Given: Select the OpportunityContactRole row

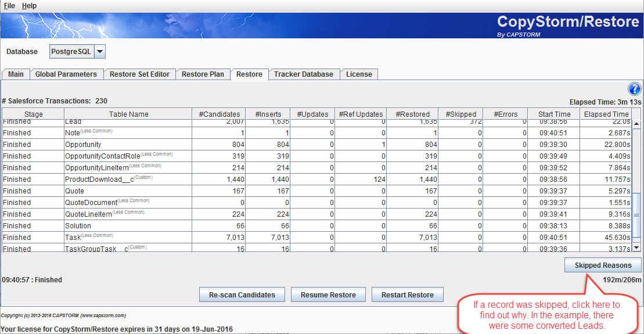Looking at the screenshot, I should [x=317, y=156].
